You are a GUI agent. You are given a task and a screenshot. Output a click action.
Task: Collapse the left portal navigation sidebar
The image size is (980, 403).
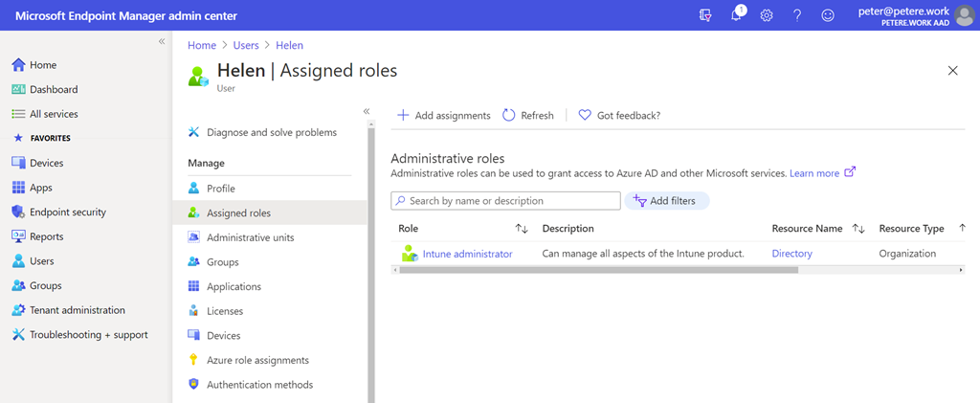[x=162, y=42]
